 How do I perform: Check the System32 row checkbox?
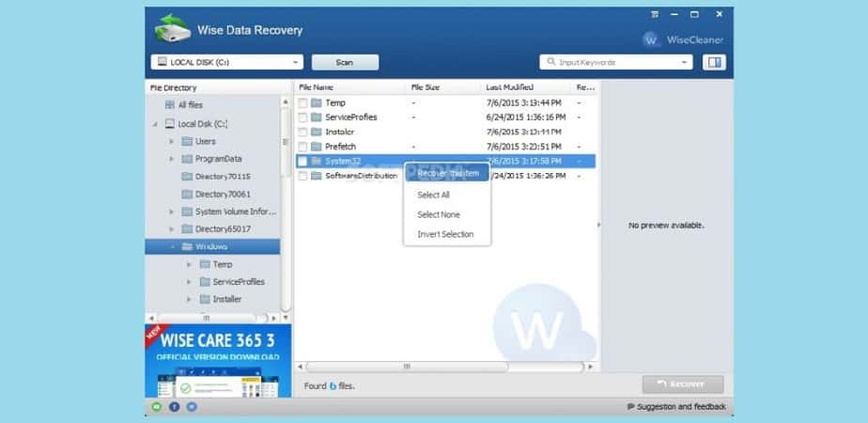pos(302,161)
